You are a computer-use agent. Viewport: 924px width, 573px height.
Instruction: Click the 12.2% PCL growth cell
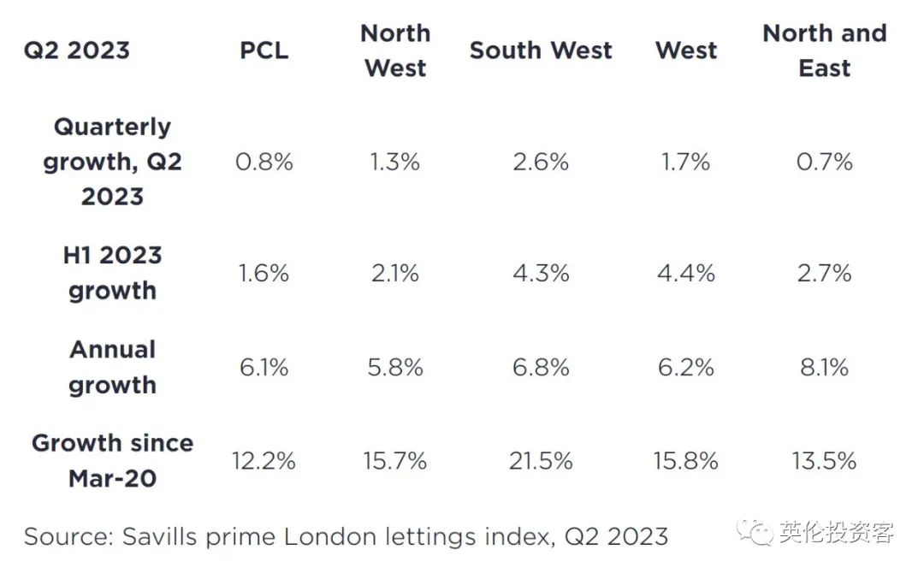264,461
